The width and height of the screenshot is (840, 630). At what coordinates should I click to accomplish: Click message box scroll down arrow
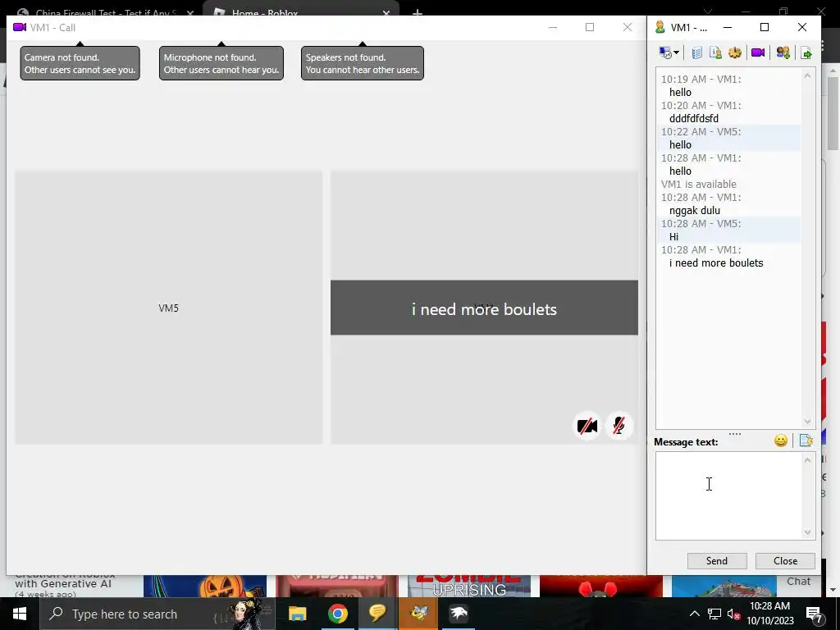point(807,532)
